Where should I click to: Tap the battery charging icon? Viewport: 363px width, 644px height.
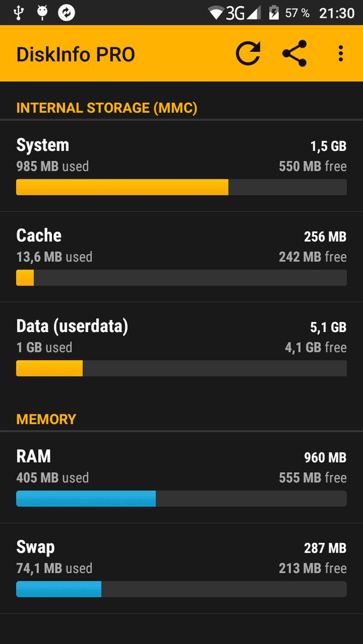pos(273,13)
